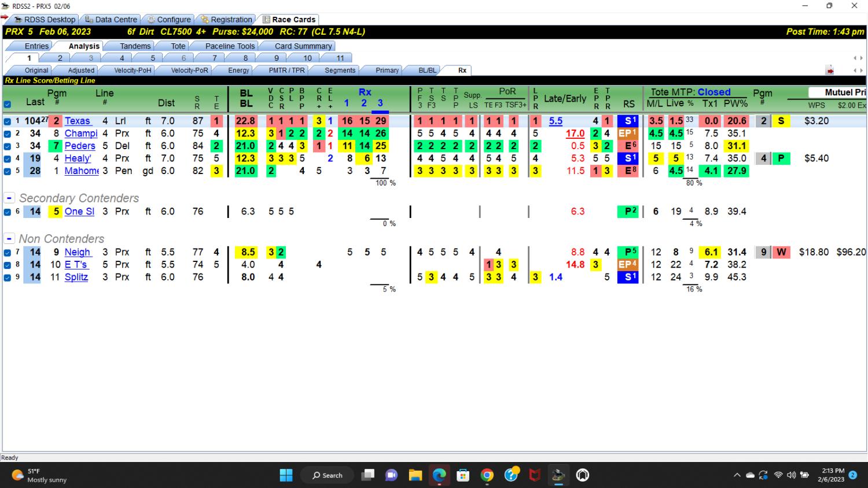The width and height of the screenshot is (868, 488).
Task: Toggle the checkbox for row 9 Splitz
Action: tap(8, 278)
